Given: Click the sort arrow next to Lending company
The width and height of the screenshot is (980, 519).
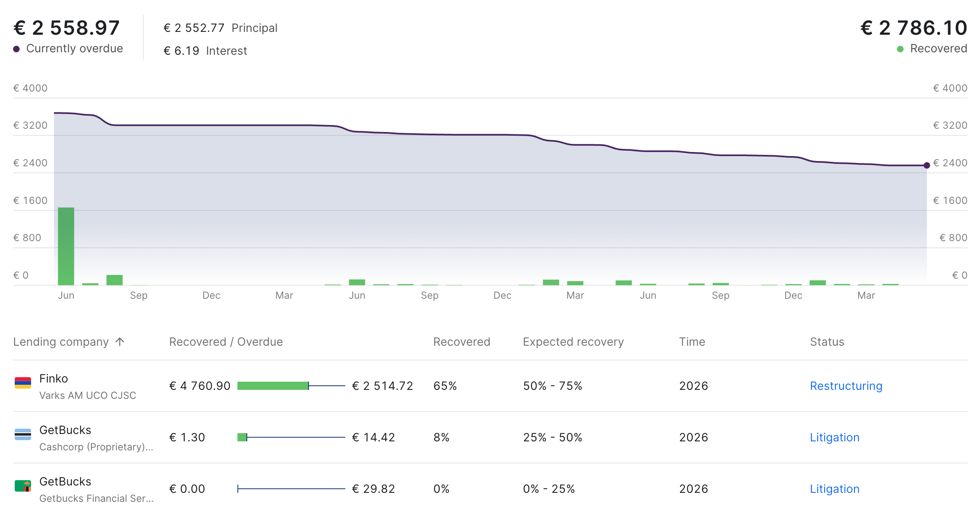Looking at the screenshot, I should pyautogui.click(x=120, y=342).
